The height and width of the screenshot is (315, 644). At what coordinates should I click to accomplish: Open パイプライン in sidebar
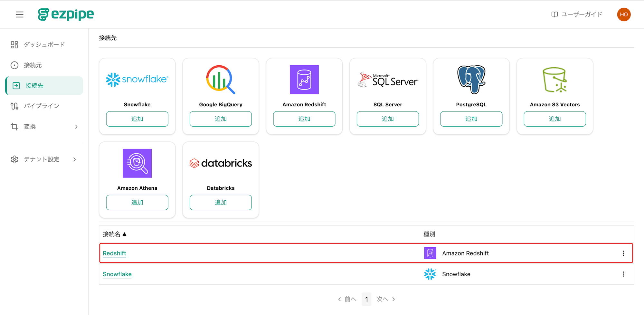44,106
